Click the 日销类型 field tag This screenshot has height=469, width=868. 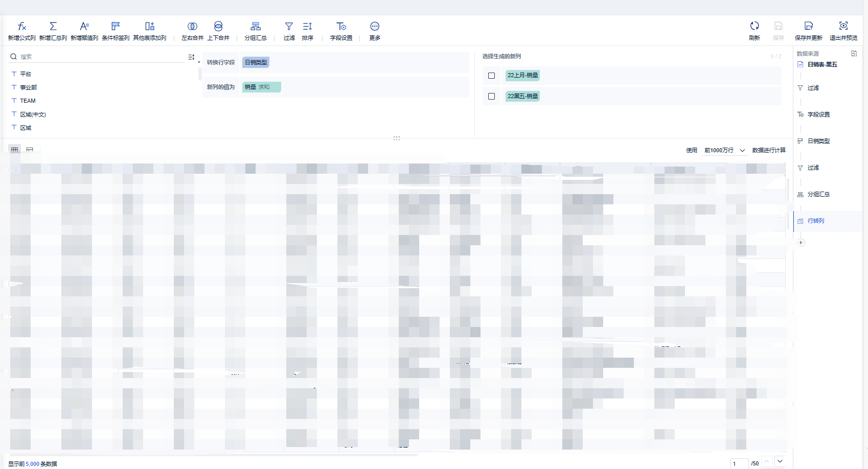pyautogui.click(x=256, y=62)
